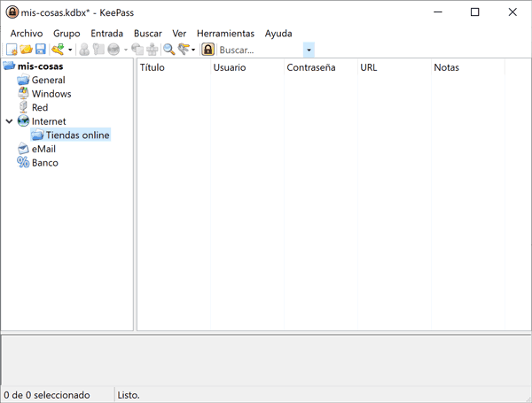Click the Banco percent icon
The width and height of the screenshot is (532, 403).
tap(23, 163)
